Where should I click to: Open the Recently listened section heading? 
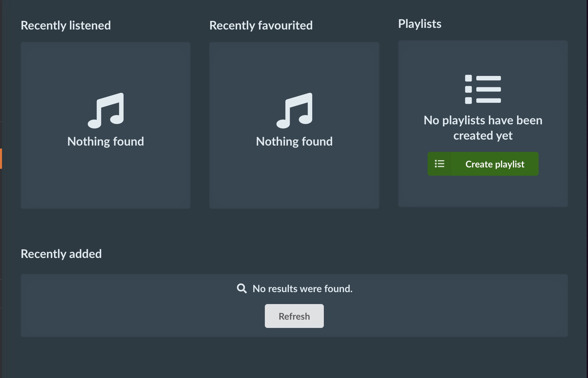coord(66,25)
